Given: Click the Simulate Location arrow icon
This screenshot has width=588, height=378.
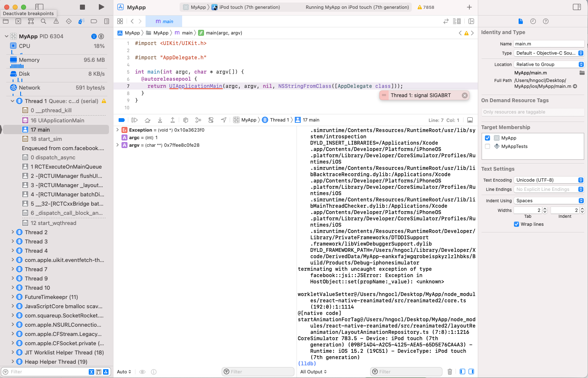Looking at the screenshot, I should tap(223, 120).
